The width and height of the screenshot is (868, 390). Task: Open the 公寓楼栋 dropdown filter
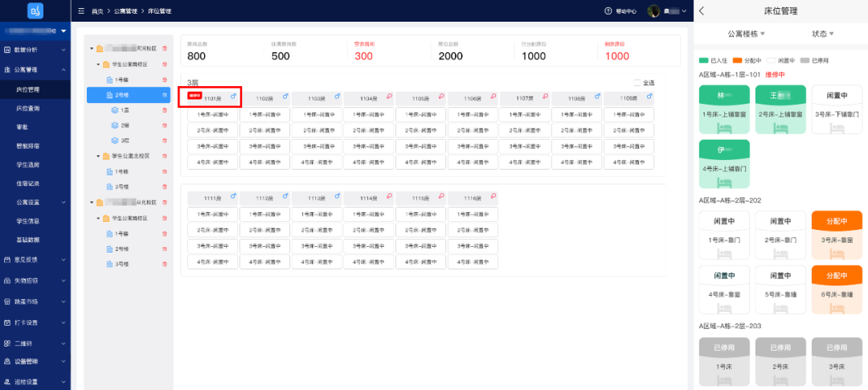pyautogui.click(x=746, y=34)
